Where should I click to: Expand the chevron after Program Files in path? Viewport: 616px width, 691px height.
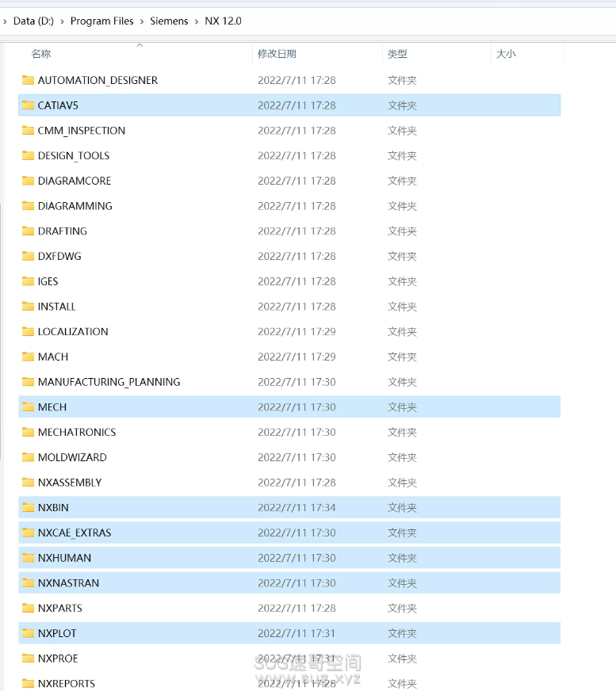click(x=142, y=21)
